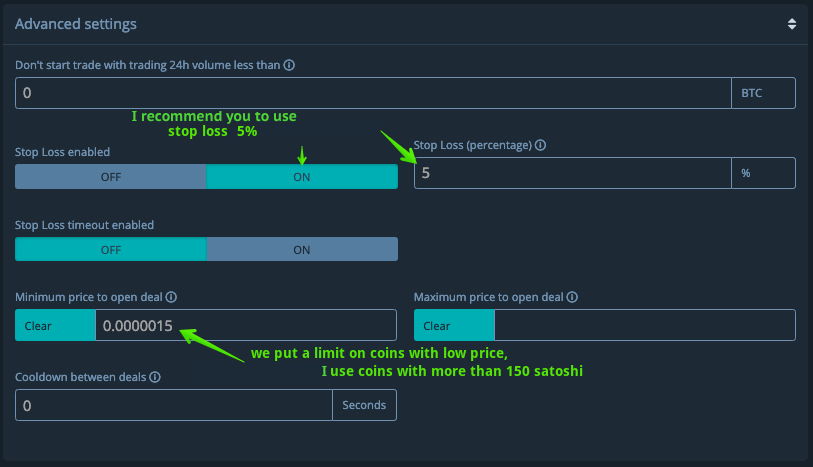Clear the maximum price to open deal
The image size is (813, 467).
[x=454, y=326]
